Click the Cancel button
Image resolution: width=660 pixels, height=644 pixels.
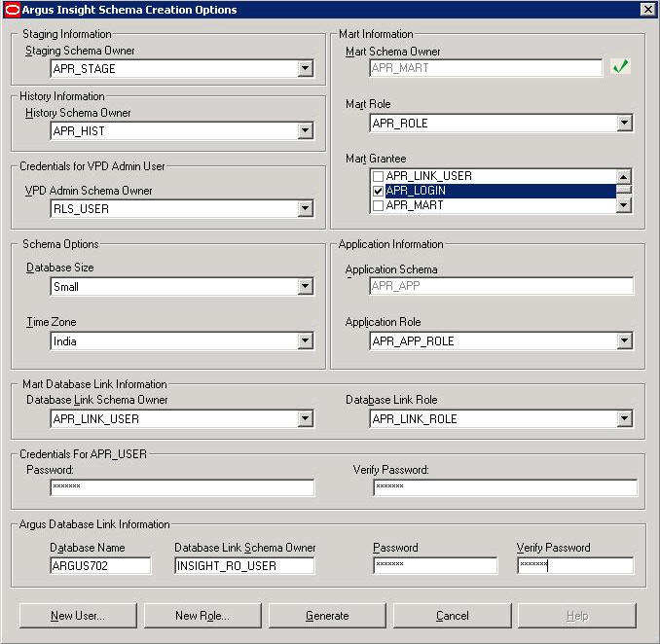tap(452, 616)
